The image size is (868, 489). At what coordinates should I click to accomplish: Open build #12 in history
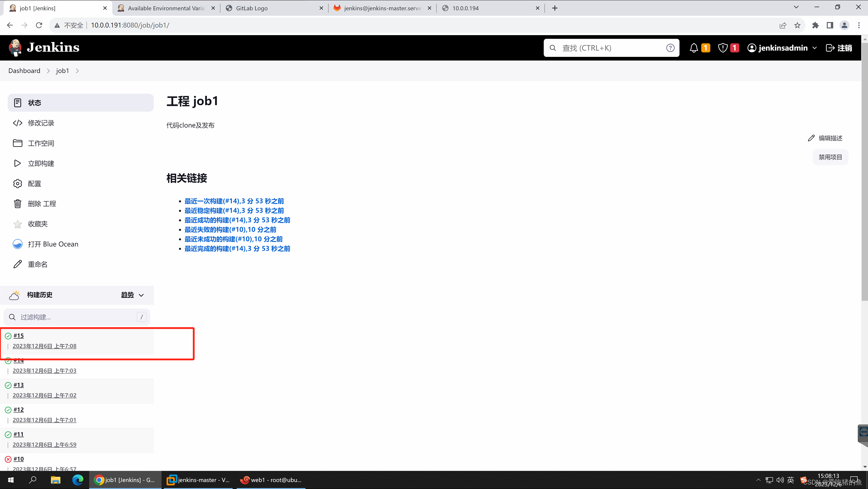click(19, 410)
